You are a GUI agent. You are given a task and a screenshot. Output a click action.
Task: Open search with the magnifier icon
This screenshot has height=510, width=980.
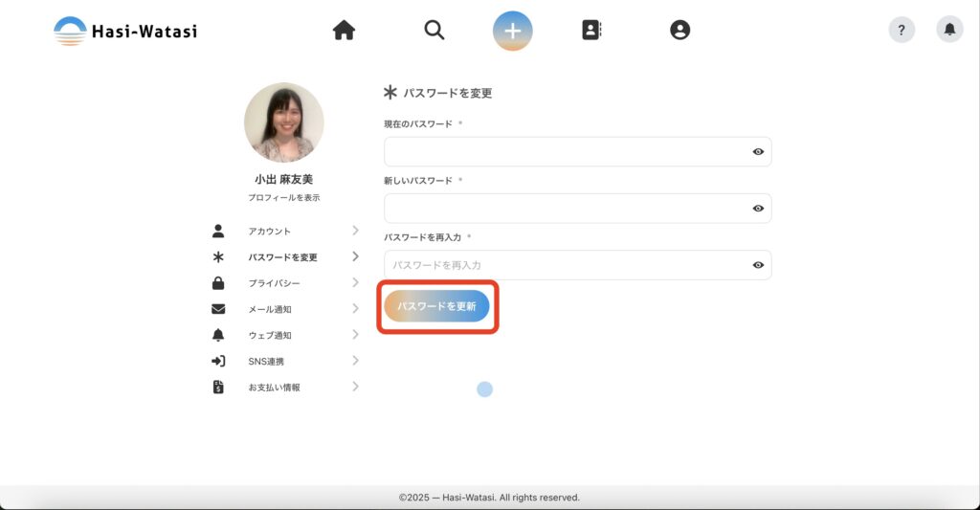pyautogui.click(x=434, y=31)
